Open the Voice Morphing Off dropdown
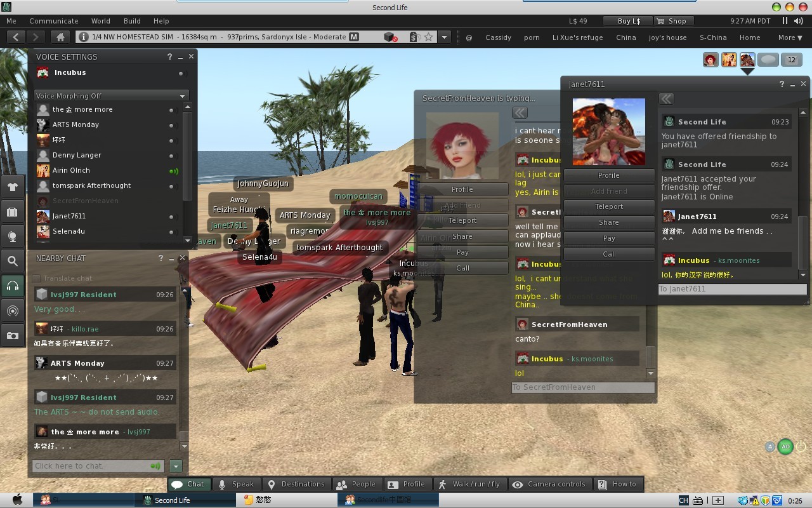 tap(111, 96)
